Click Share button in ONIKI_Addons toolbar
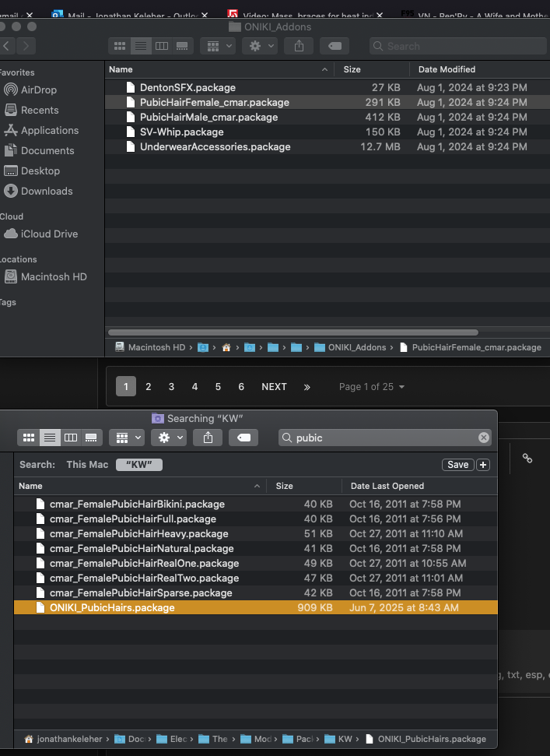Viewport: 550px width, 756px height. 299,46
